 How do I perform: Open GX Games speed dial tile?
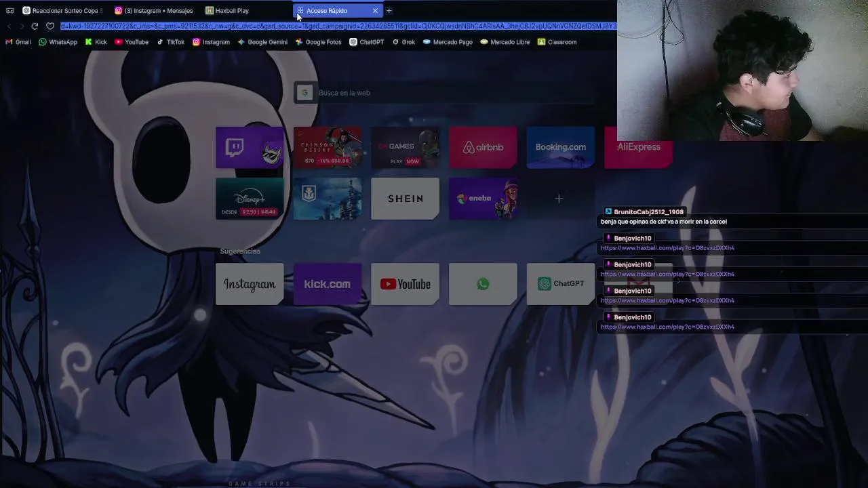405,147
